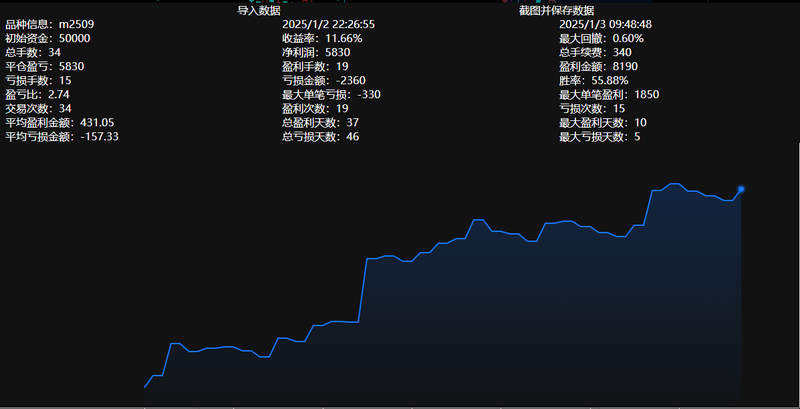800x409 pixels.
Task: Select the 盈利次数: 19 entry
Action: point(315,109)
